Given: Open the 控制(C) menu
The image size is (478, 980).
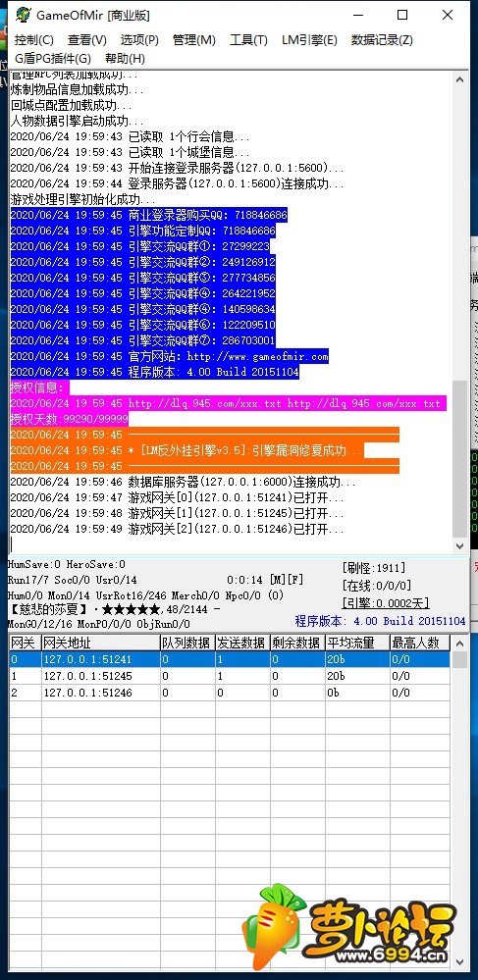Looking at the screenshot, I should pos(33,40).
